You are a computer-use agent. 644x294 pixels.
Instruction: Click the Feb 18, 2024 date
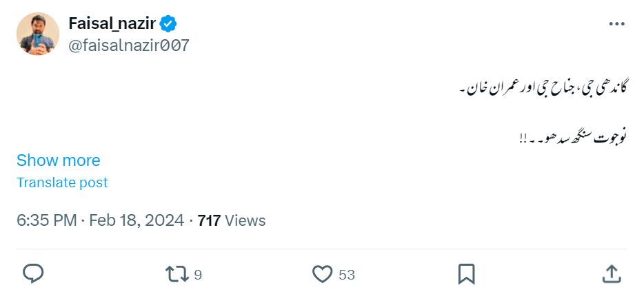(x=137, y=220)
